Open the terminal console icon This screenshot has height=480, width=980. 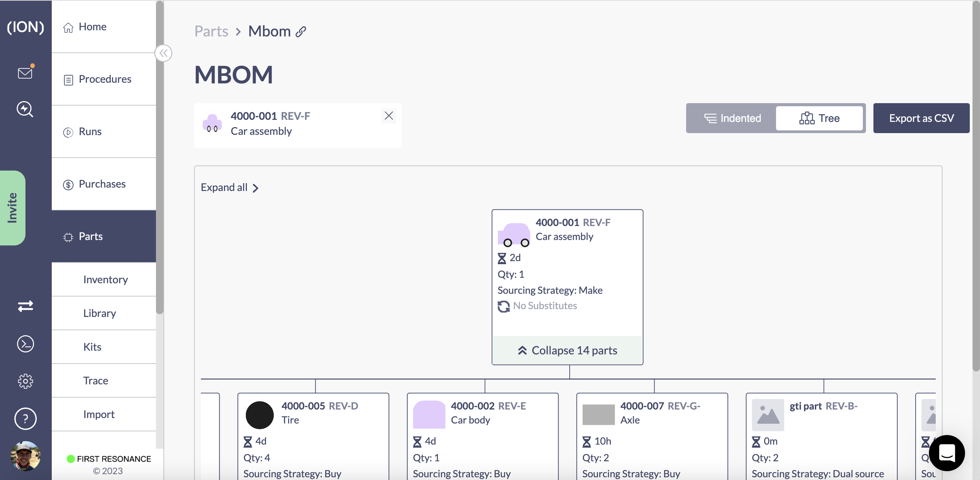[25, 344]
